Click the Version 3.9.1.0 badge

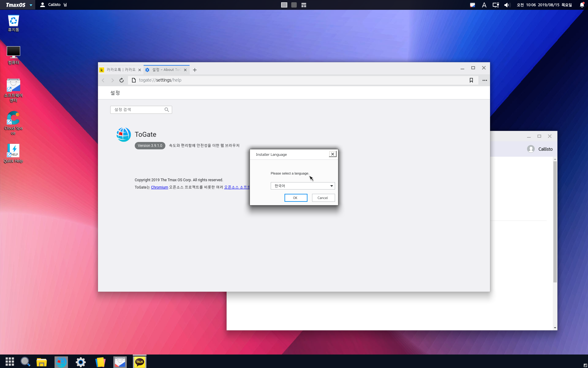click(x=150, y=146)
